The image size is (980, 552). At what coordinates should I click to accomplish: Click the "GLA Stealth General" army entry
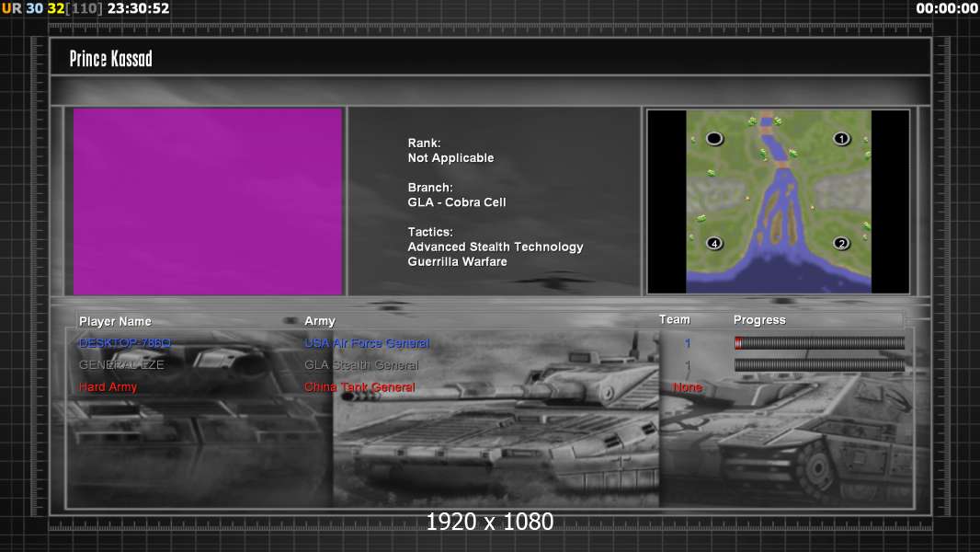tap(361, 365)
